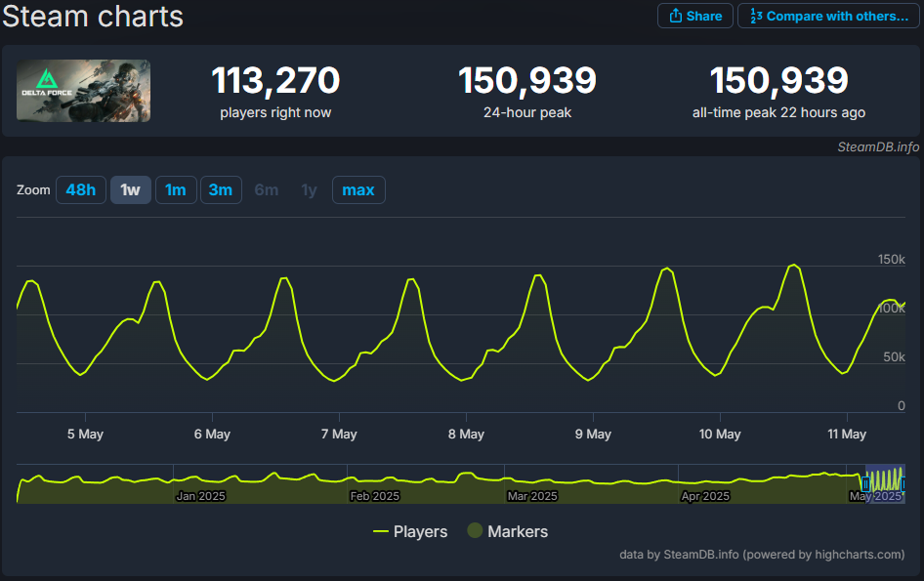Viewport: 924px width, 581px height.
Task: Choose the 3m zoom range
Action: click(x=221, y=189)
